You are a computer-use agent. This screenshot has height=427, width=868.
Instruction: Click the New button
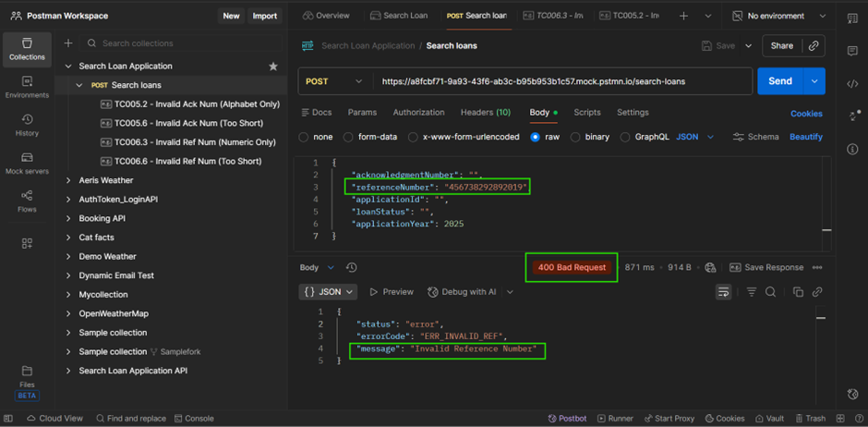232,16
